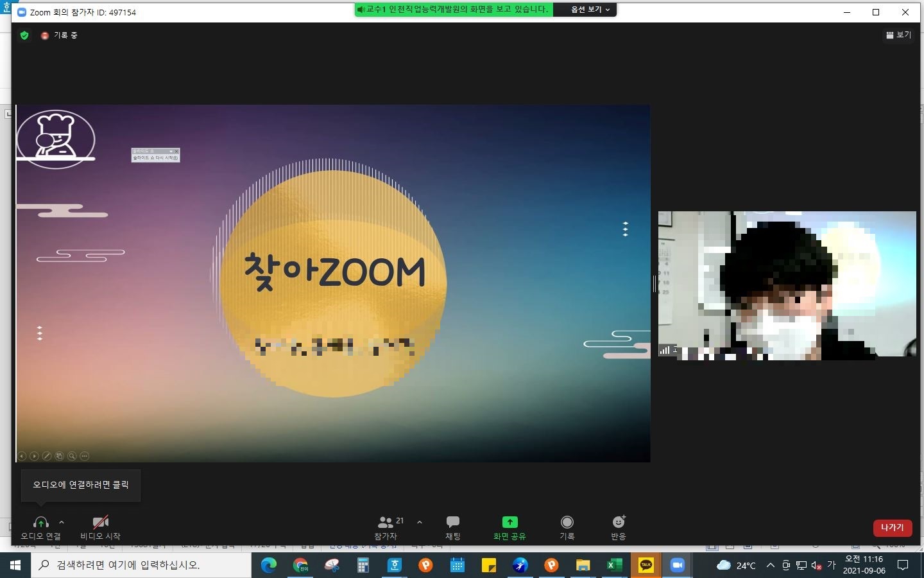The height and width of the screenshot is (578, 924).
Task: Open Calculator from the taskbar
Action: pyautogui.click(x=363, y=565)
